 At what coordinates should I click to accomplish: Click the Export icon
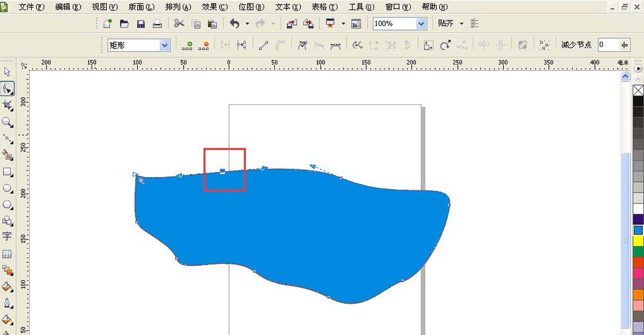[x=308, y=23]
